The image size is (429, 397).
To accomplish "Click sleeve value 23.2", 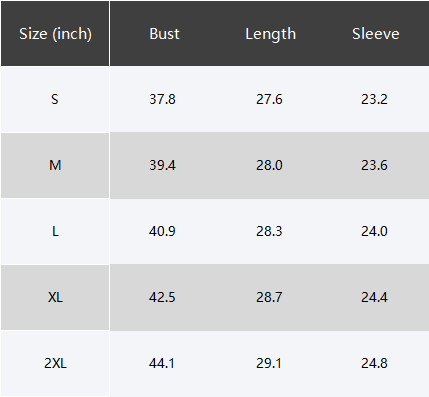I will 374,99.
